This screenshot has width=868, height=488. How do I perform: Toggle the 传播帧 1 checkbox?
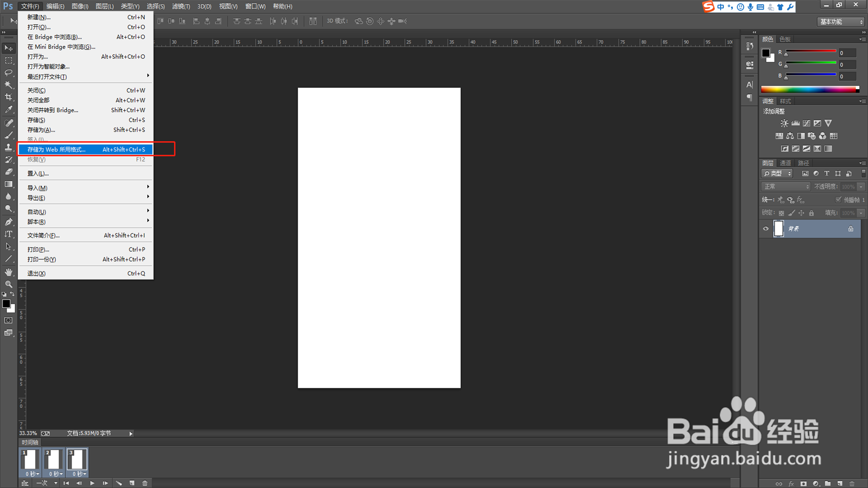click(x=838, y=200)
